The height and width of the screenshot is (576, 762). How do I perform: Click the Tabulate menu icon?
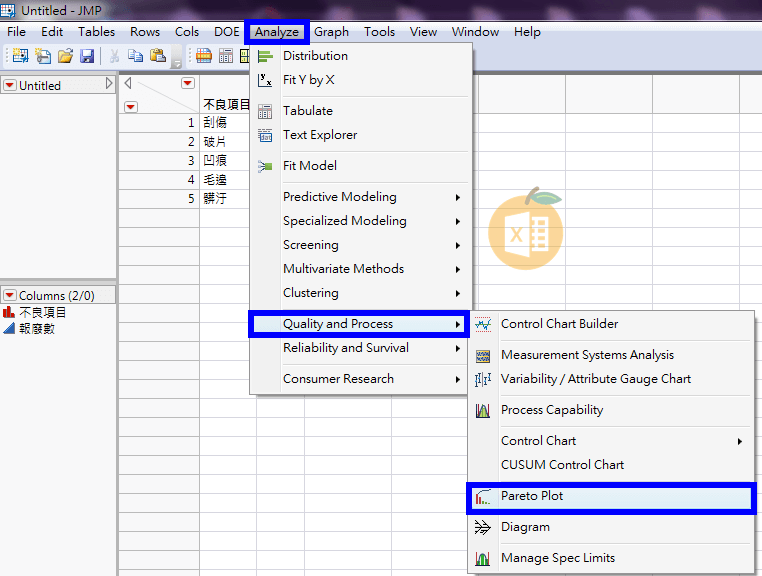(265, 111)
